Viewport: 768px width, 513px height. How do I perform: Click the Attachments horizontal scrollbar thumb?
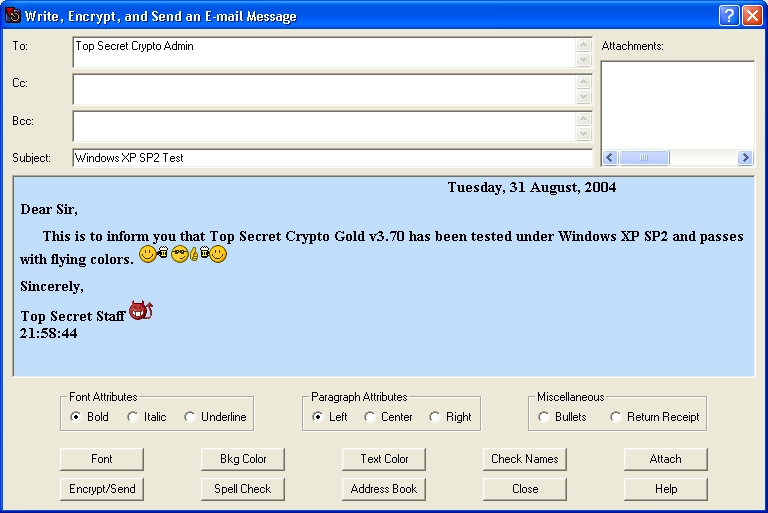click(644, 158)
